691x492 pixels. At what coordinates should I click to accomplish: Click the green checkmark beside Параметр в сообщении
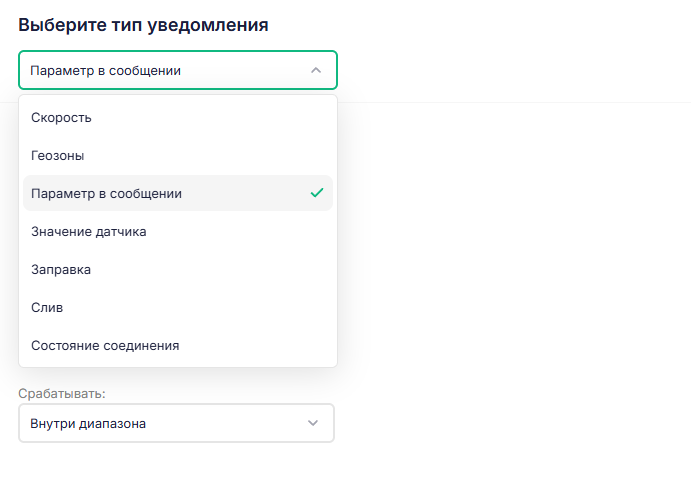[x=317, y=193]
